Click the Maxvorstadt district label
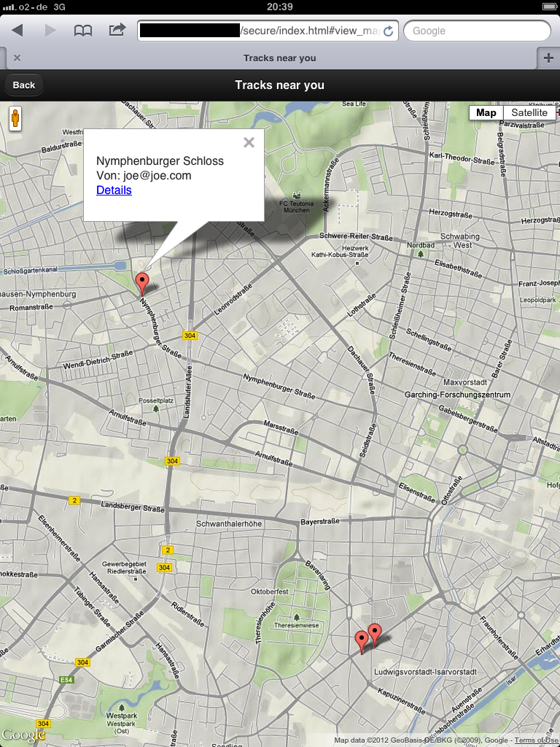Screen dimensions: 560x747 465,382
